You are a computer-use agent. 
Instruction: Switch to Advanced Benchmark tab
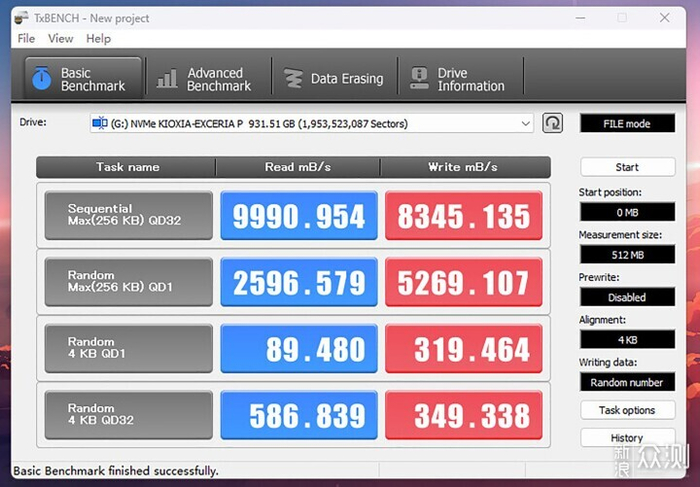208,79
